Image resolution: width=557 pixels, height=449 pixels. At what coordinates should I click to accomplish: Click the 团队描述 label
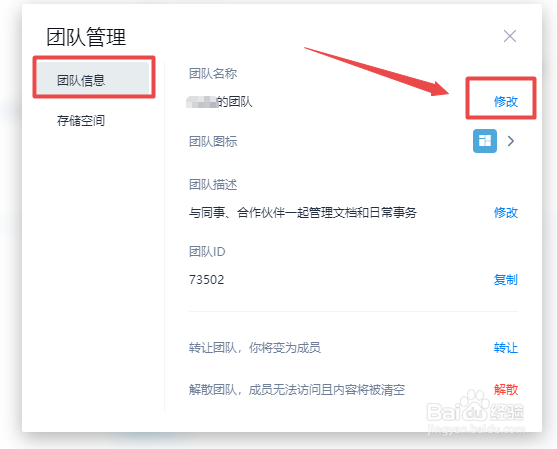click(x=213, y=185)
